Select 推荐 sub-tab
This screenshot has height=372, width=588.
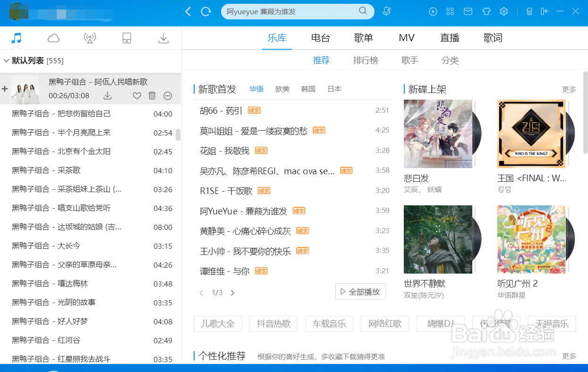click(x=321, y=60)
